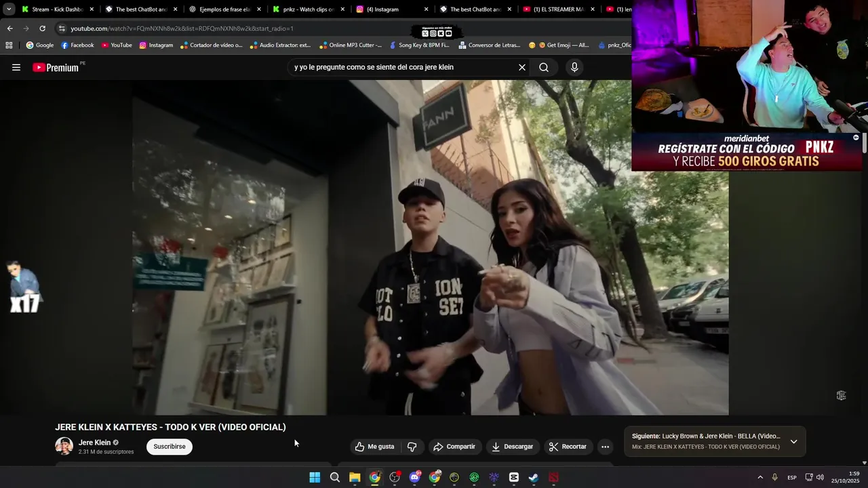This screenshot has width=868, height=488.
Task: Open the red Dota app in taskbar
Action: point(554,477)
